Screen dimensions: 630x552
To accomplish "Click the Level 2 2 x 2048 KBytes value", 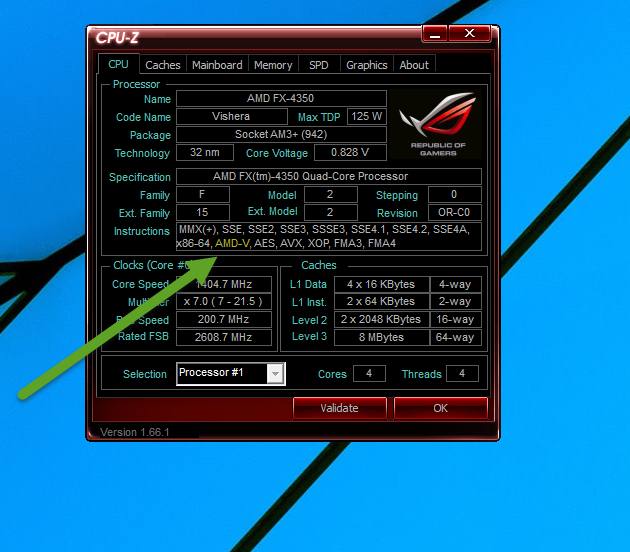I will point(381,320).
